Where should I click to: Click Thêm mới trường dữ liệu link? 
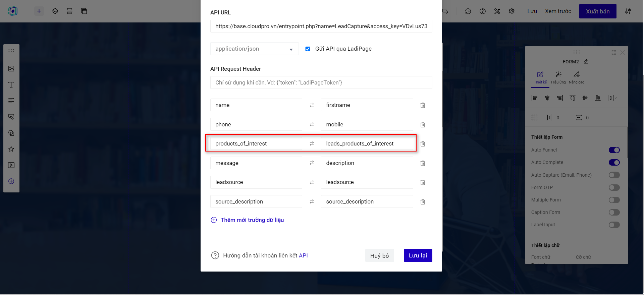pos(252,220)
